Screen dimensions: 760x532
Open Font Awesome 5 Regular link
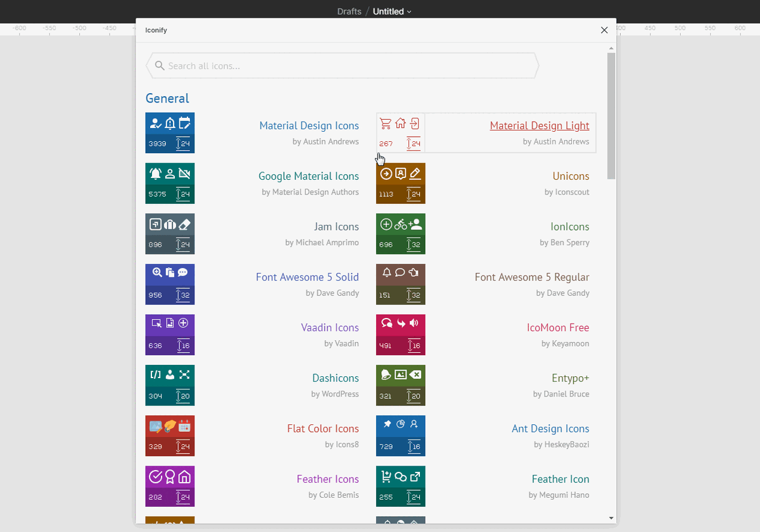[532, 277]
